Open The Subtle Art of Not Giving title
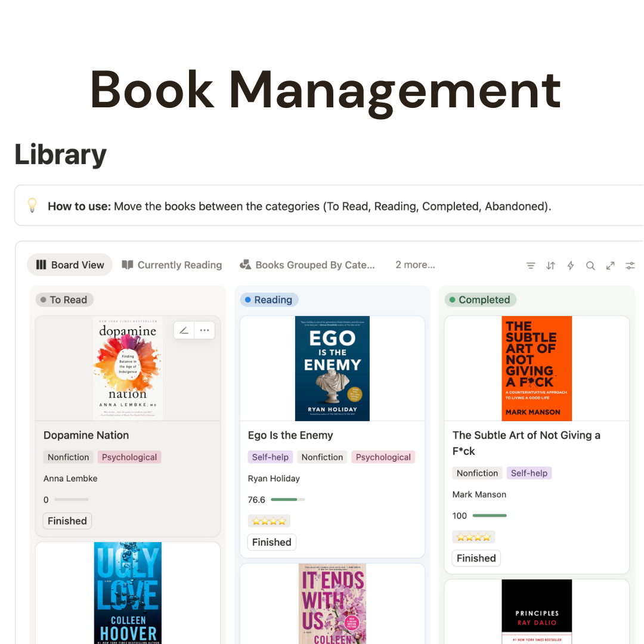The width and height of the screenshot is (644, 644). click(x=526, y=443)
